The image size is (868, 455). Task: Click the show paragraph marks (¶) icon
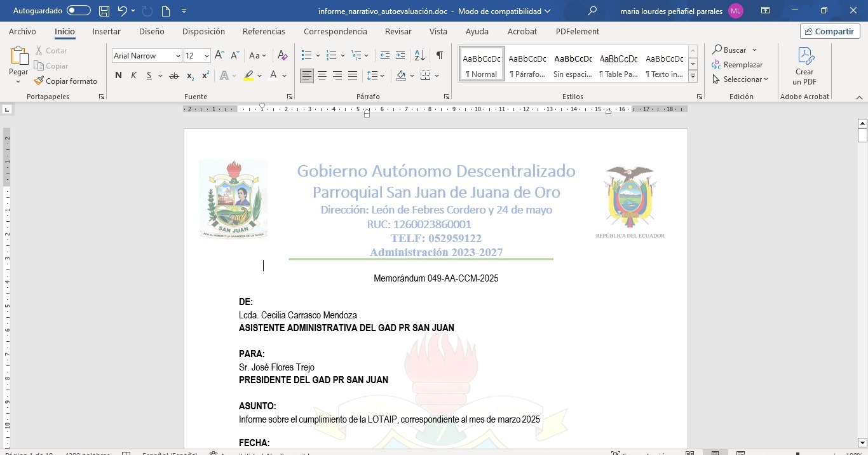[x=439, y=56]
